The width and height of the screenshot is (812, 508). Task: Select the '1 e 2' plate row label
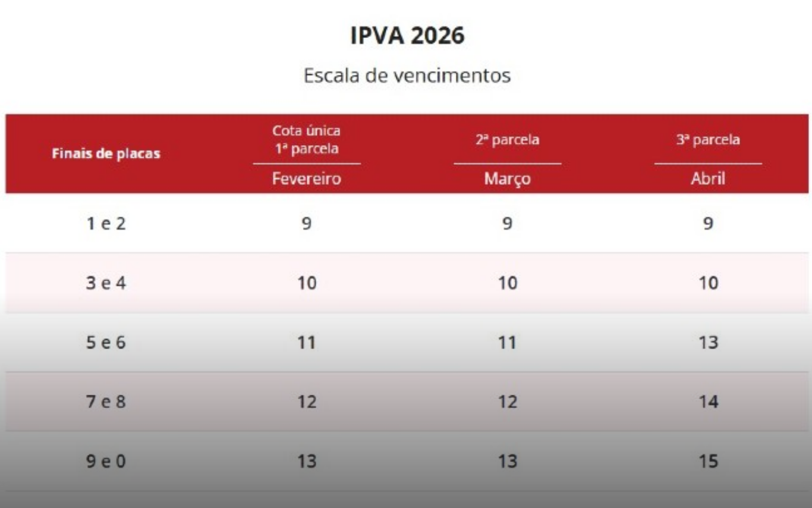coord(106,224)
